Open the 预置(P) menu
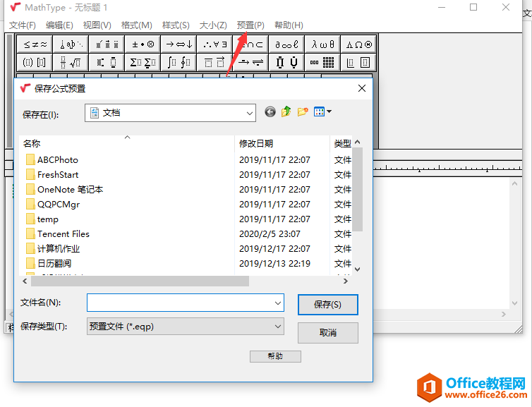 click(250, 25)
